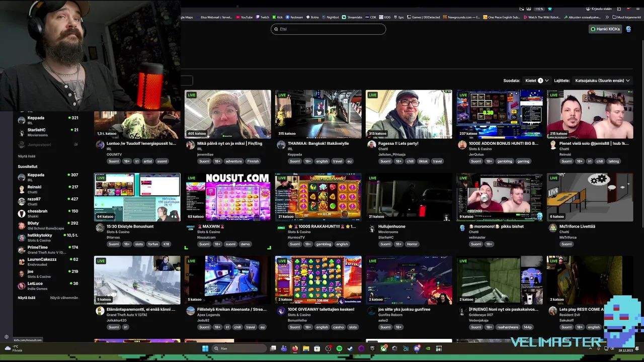Open the Elämäntaparemontti GTA stream title
The height and width of the screenshot is (362, 644).
[x=141, y=309]
